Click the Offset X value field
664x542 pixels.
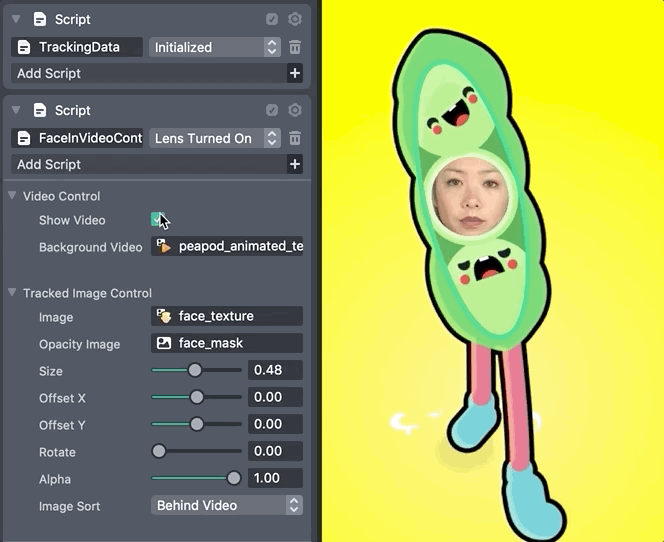pyautogui.click(x=275, y=397)
